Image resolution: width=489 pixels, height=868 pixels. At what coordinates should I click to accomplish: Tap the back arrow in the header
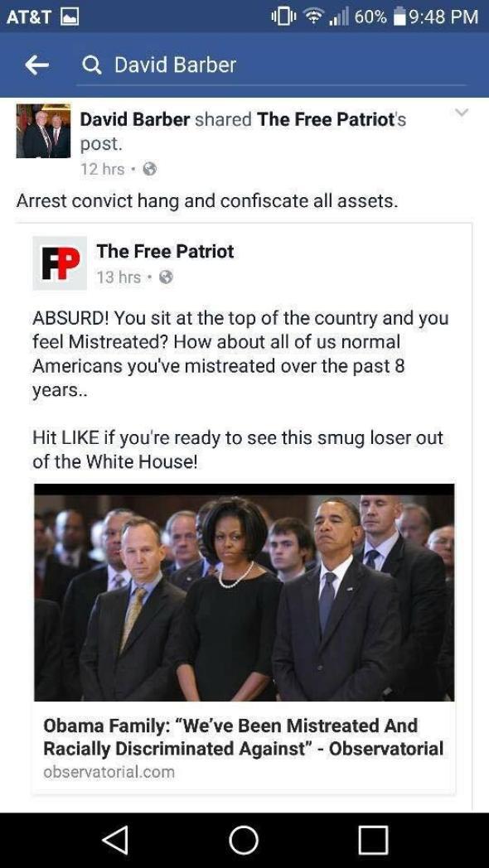(36, 65)
